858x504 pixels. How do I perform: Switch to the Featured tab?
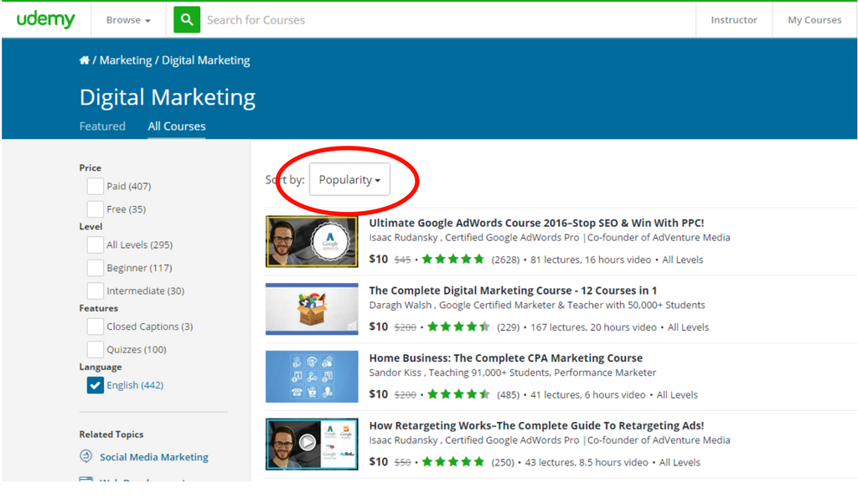point(102,126)
